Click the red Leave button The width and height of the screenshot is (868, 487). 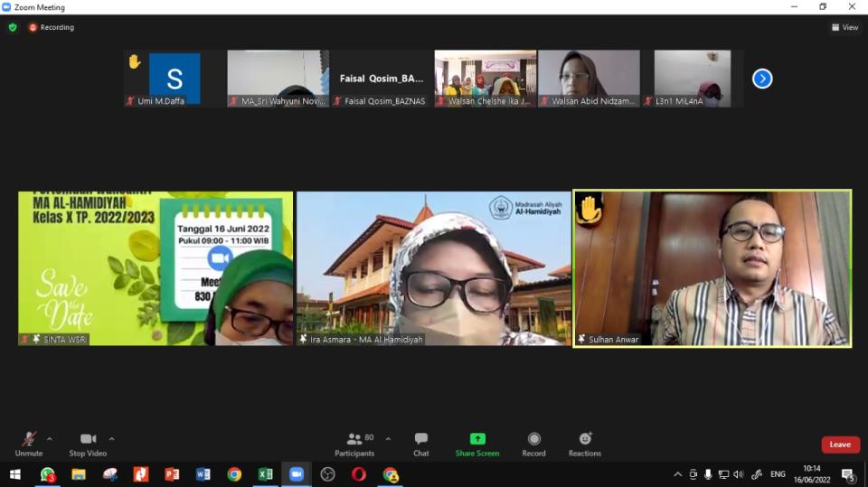coord(840,445)
